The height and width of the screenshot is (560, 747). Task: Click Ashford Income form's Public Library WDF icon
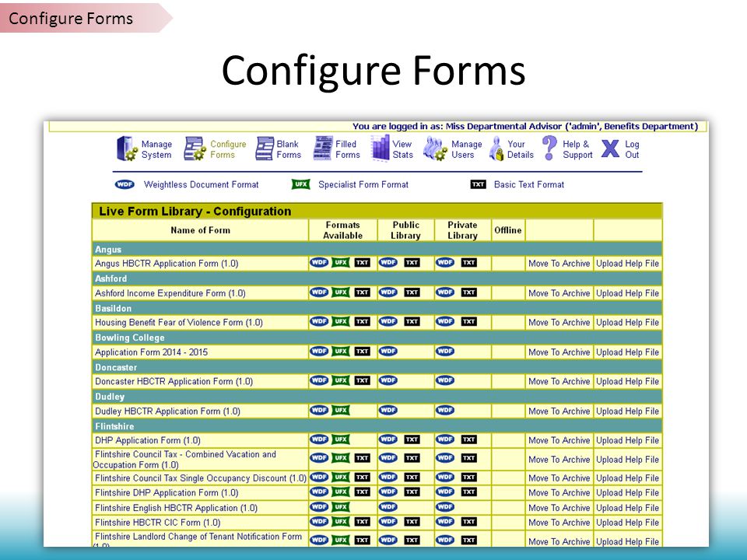click(388, 292)
